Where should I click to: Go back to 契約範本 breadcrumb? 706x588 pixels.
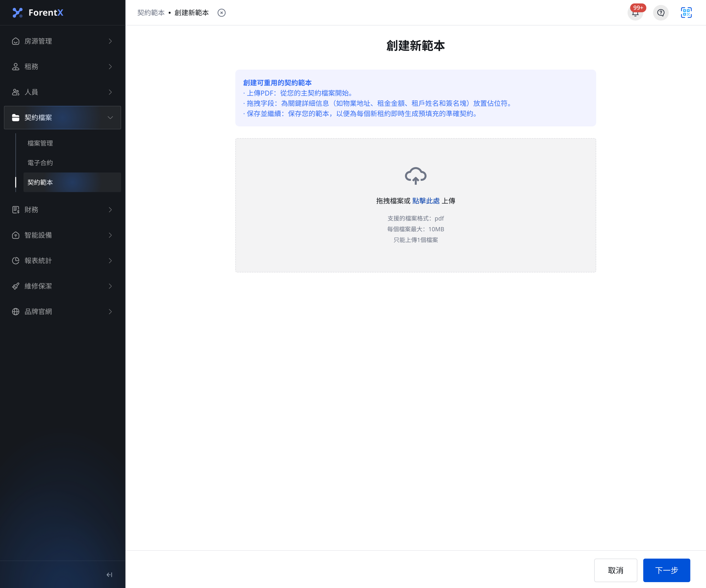pos(151,13)
